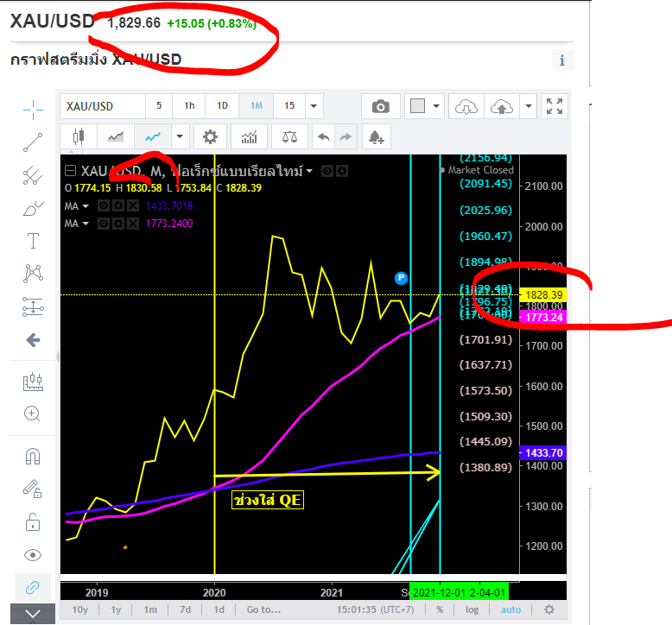Toggle fullscreen chart mode

point(555,106)
